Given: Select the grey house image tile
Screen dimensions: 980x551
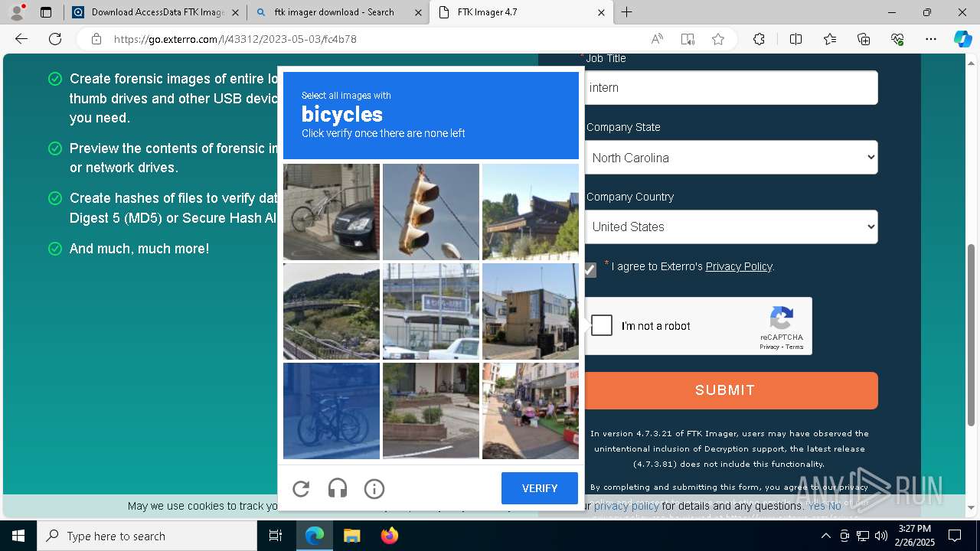Looking at the screenshot, I should pyautogui.click(x=531, y=311).
